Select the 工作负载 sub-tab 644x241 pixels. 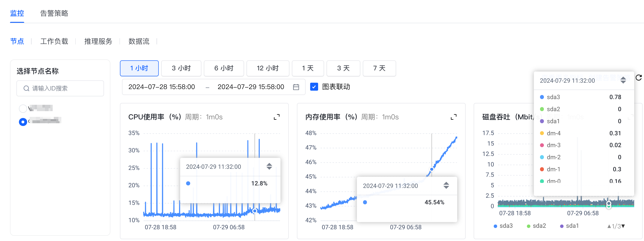pyautogui.click(x=54, y=41)
